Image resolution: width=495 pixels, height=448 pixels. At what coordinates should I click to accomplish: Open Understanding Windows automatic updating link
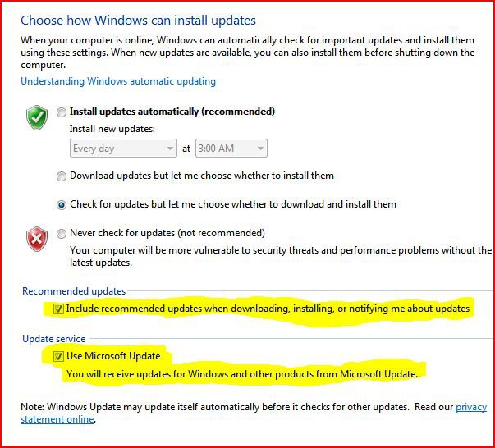118,81
